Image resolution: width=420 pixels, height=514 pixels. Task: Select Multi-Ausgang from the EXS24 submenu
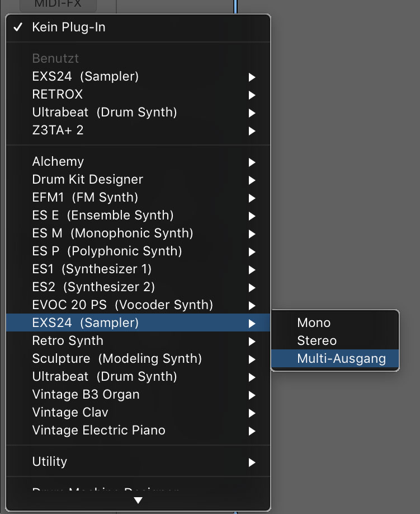pyautogui.click(x=335, y=358)
